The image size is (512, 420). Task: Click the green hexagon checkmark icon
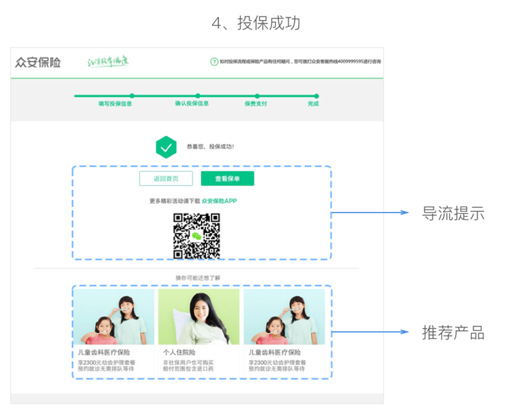pyautogui.click(x=166, y=147)
